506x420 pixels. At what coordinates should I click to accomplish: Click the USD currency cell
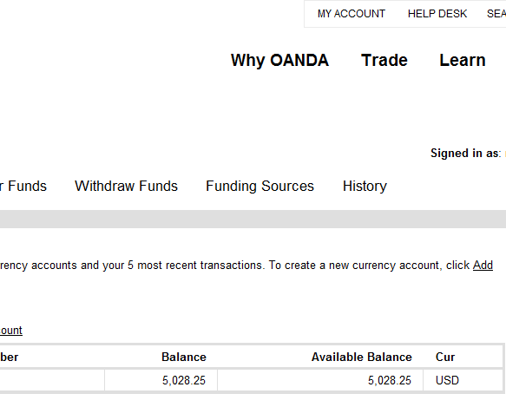coord(447,380)
